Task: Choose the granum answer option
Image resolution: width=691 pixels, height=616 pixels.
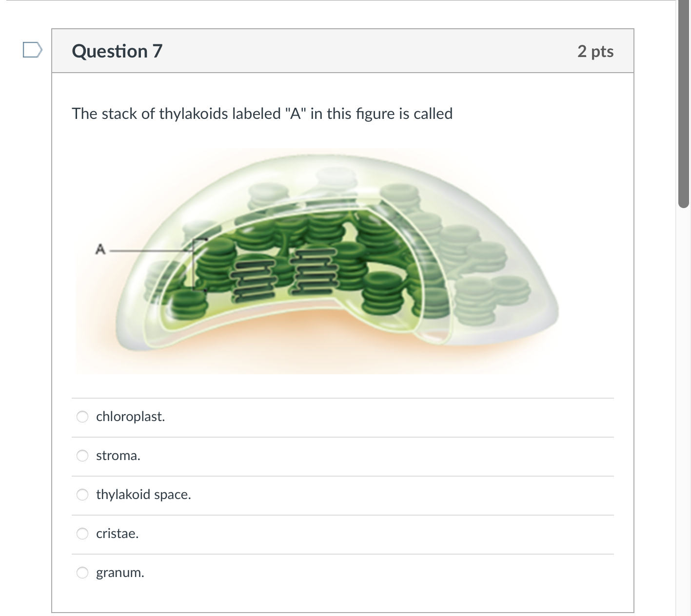Action: pyautogui.click(x=82, y=573)
